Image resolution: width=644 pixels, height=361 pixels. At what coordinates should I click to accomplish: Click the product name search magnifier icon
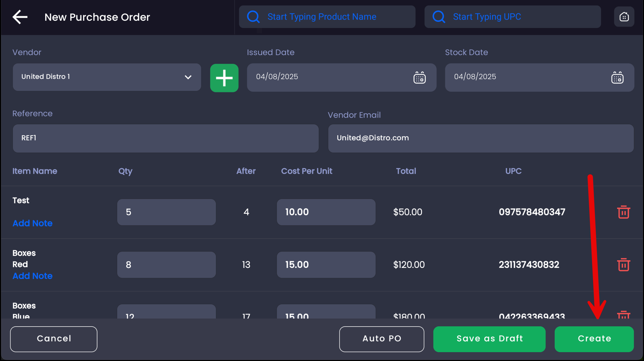[253, 17]
